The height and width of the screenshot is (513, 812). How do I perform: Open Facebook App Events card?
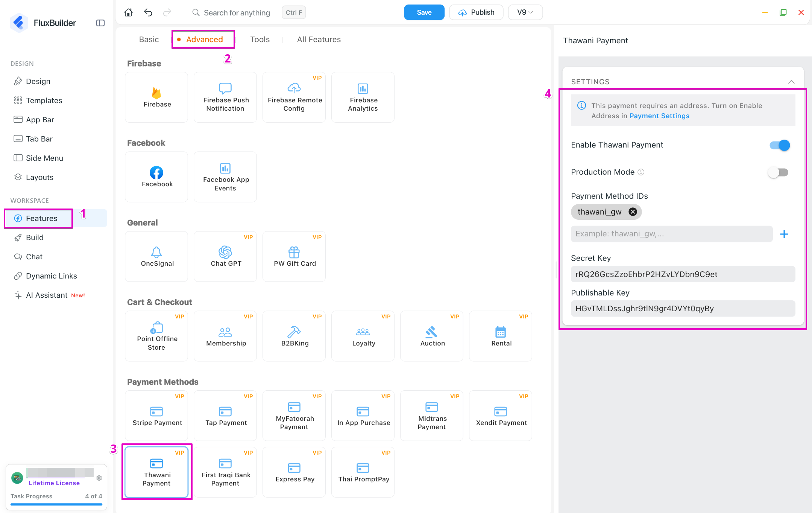coord(225,177)
